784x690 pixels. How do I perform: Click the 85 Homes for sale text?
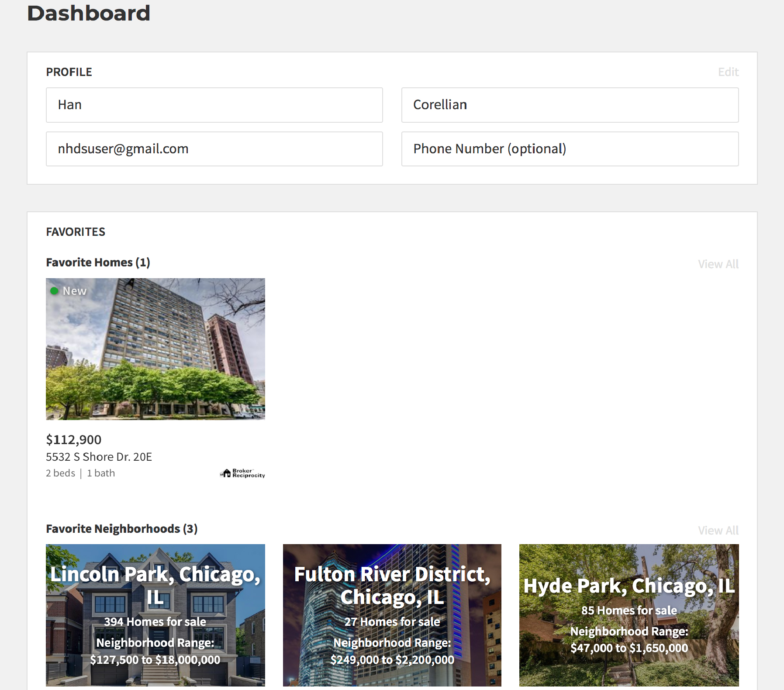click(x=629, y=611)
